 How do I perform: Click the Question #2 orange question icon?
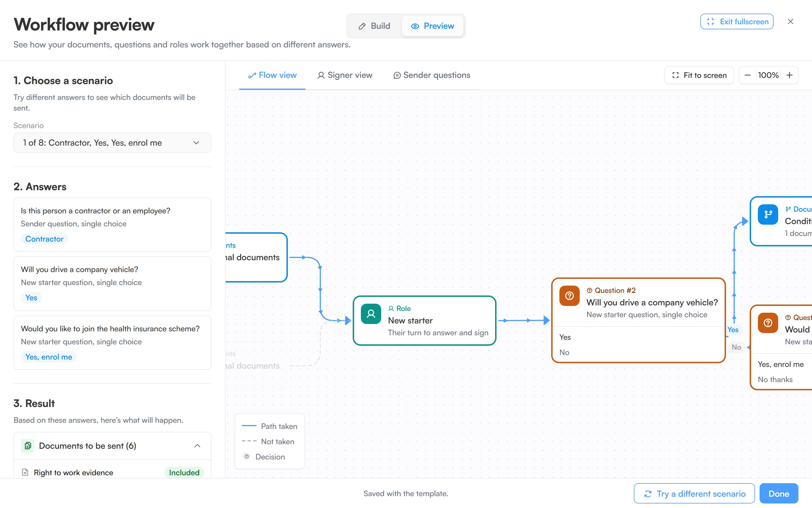pos(569,296)
